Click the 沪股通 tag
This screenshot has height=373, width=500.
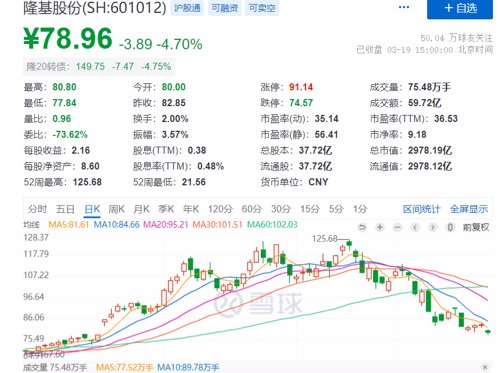[187, 8]
